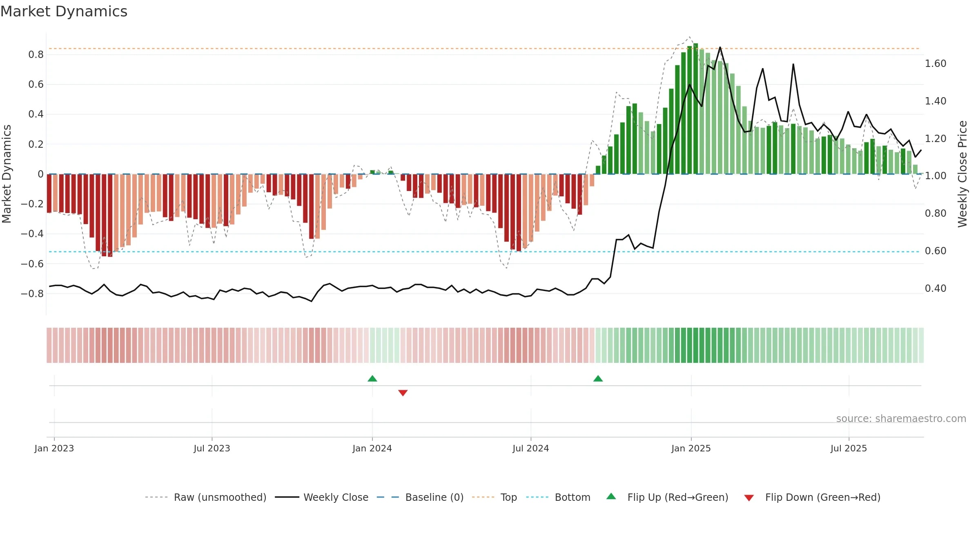Click the Jan 2024 axis label
Image resolution: width=980 pixels, height=551 pixels.
372,448
